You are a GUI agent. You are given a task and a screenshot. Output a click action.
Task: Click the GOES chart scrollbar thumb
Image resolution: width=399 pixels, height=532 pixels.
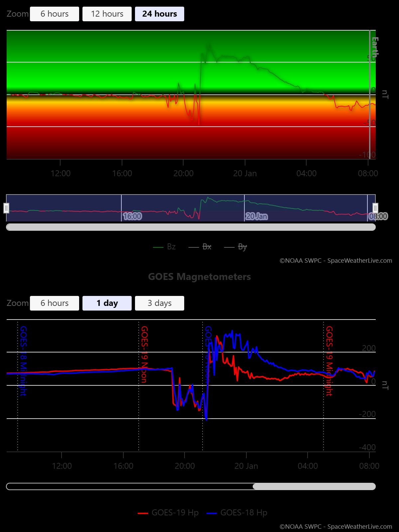tap(314, 486)
